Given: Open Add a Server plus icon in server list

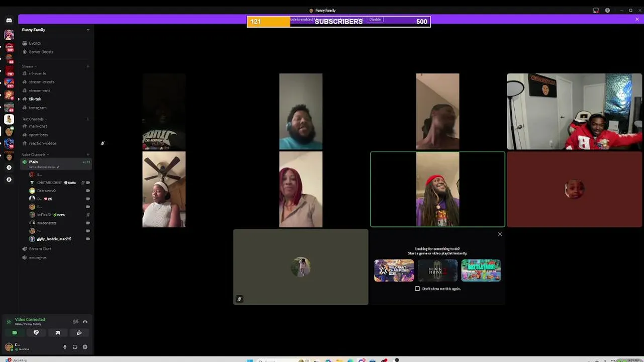Looking at the screenshot, I should 9,167.
